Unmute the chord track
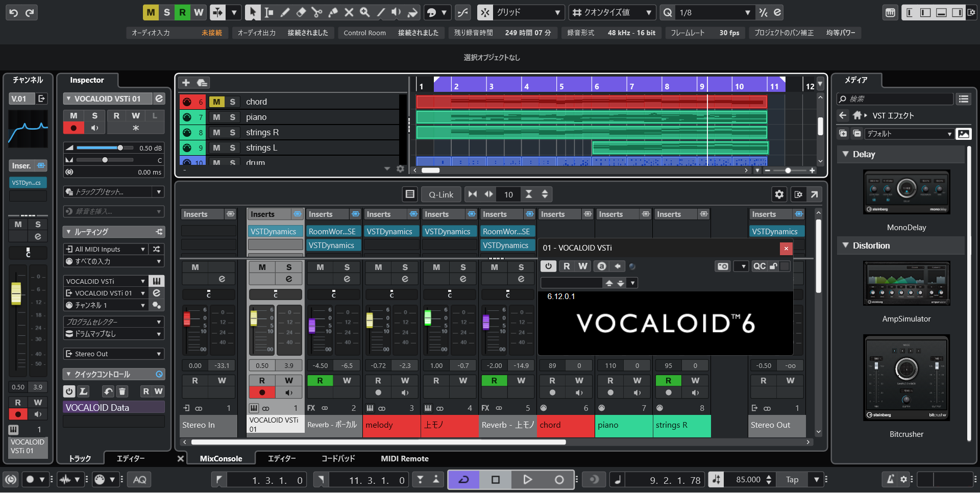The image size is (980, 493). coord(216,102)
